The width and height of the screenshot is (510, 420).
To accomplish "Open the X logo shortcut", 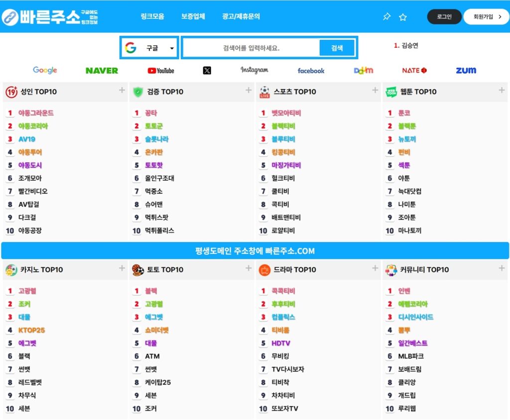I will pyautogui.click(x=207, y=71).
